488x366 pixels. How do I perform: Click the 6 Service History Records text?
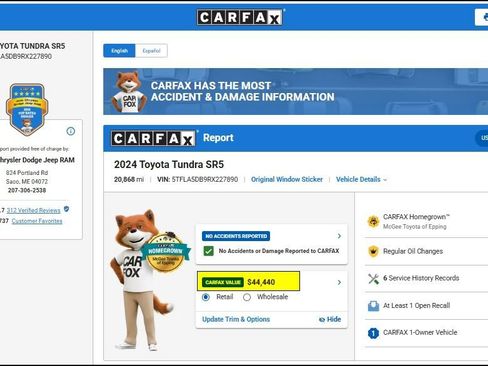click(x=421, y=278)
